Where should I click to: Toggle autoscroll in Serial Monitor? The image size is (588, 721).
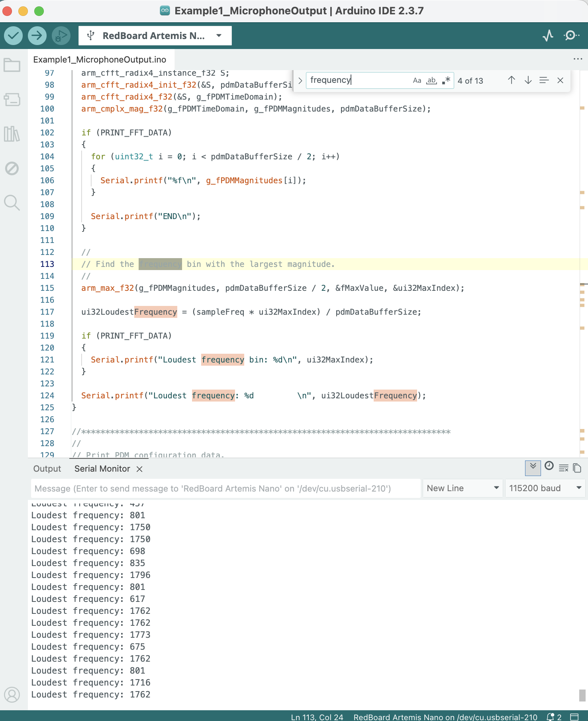pyautogui.click(x=533, y=467)
